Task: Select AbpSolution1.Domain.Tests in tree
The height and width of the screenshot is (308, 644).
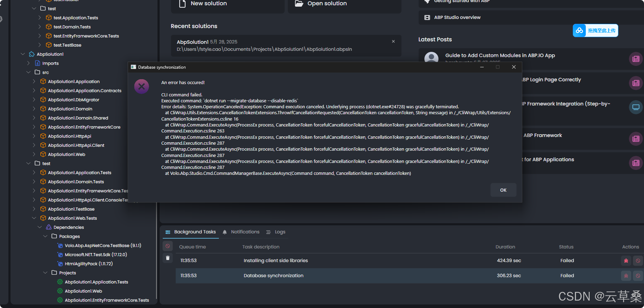Action: pos(76,182)
